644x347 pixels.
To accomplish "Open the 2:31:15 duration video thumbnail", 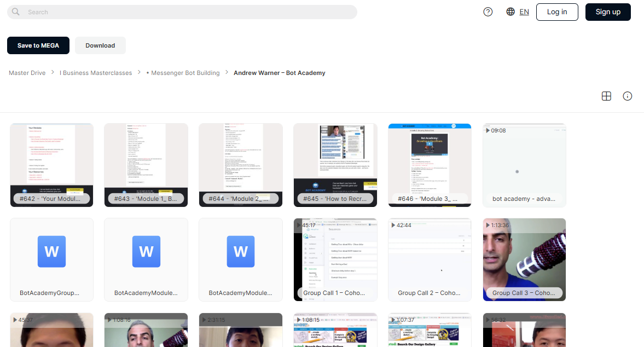I will click(241, 330).
